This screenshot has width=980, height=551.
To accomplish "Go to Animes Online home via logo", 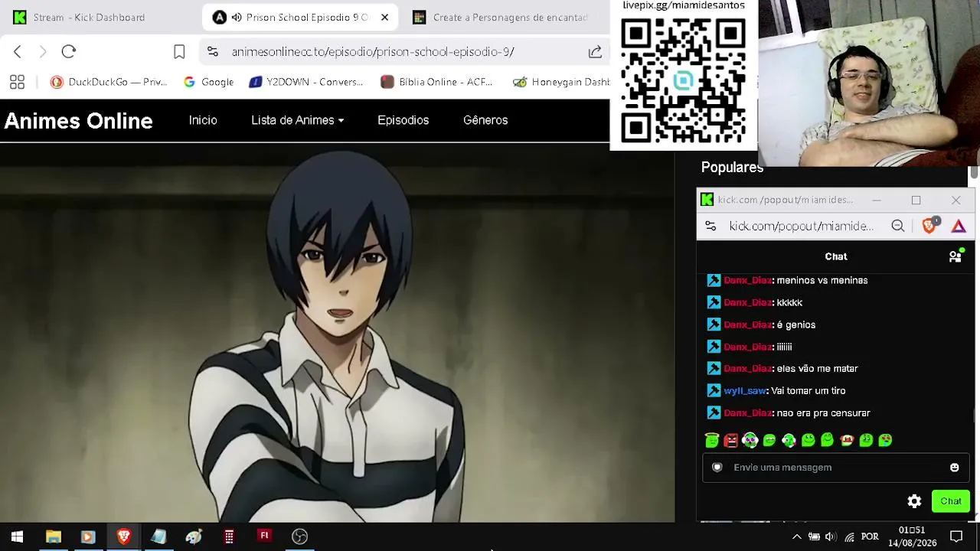I will [79, 121].
